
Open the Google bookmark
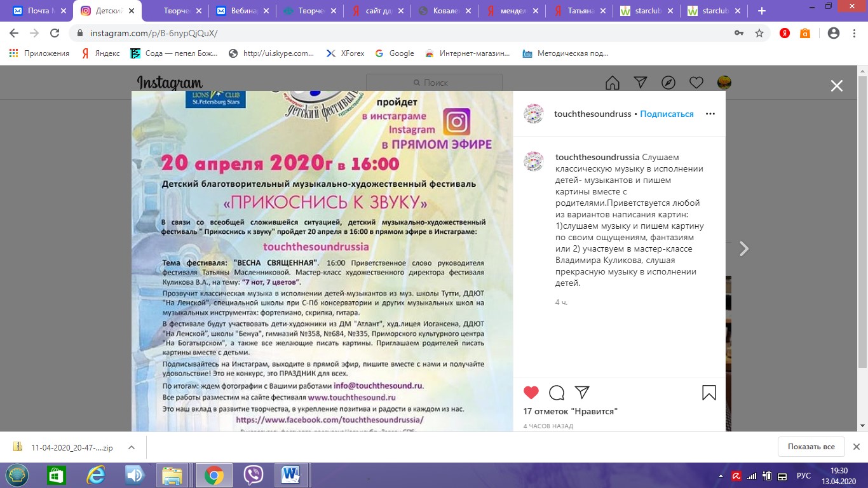pos(395,53)
